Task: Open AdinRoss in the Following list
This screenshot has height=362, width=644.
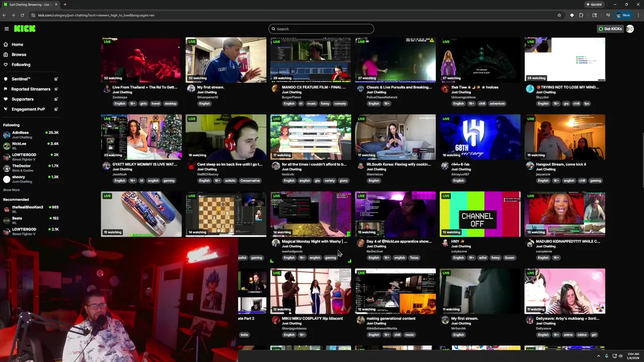Action: tap(30, 135)
